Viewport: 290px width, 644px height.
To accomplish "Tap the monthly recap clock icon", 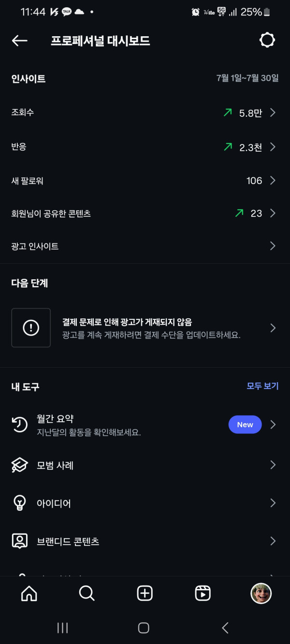I will coord(20,425).
